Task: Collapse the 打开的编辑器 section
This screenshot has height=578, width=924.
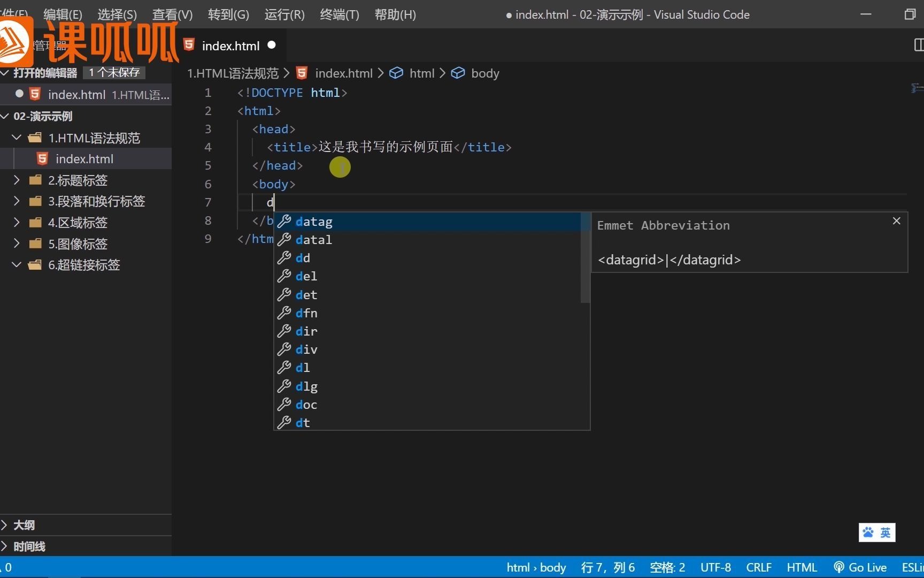Action: tap(5, 72)
